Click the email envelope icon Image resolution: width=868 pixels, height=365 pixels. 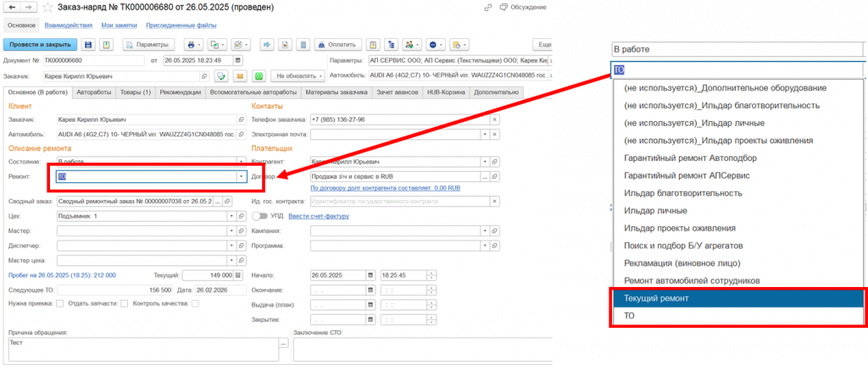[x=240, y=75]
